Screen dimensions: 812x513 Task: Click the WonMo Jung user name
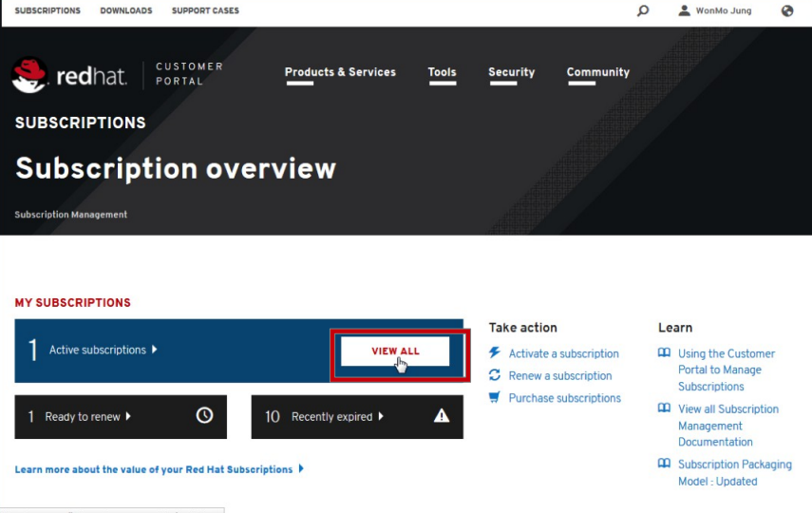pos(723,10)
